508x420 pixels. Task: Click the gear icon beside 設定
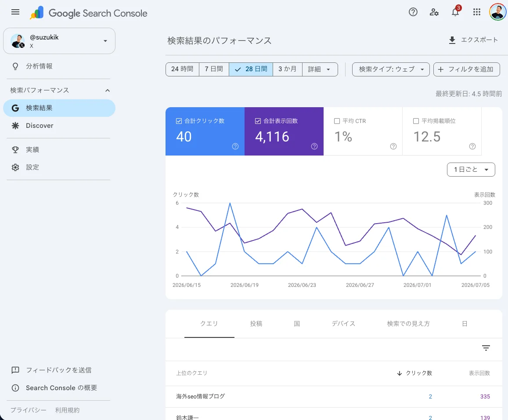15,167
